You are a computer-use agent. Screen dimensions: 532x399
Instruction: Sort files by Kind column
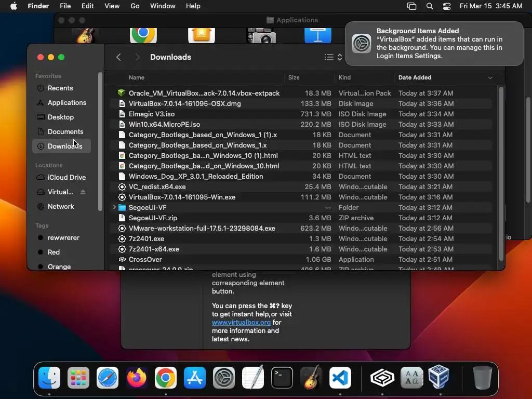344,78
